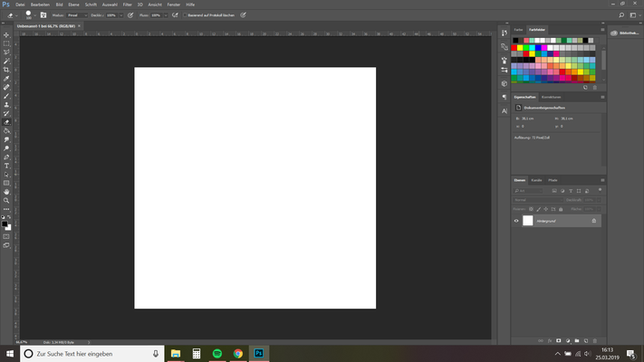Screen dimensions: 644x362
Task: Switch to the Farbe tab
Action: click(x=518, y=30)
